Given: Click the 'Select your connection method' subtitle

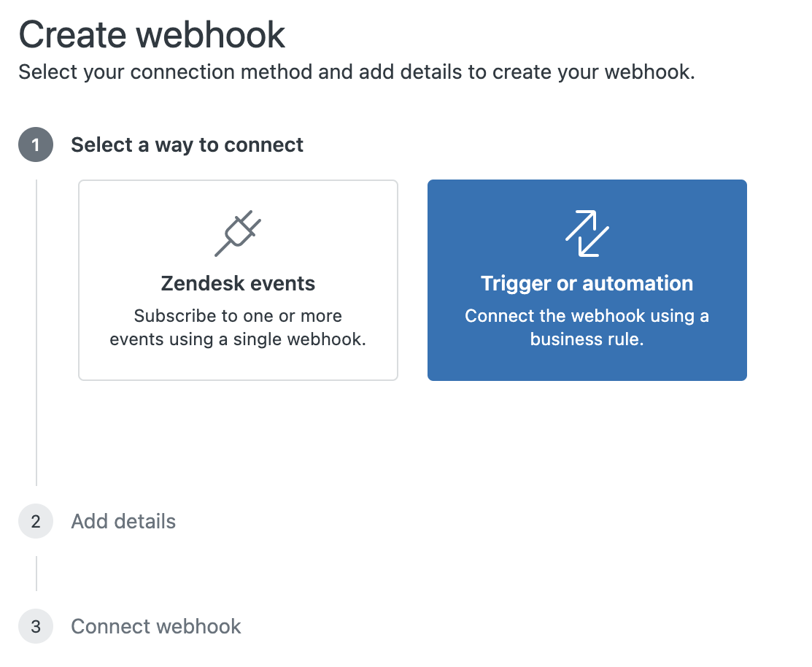Looking at the screenshot, I should [356, 72].
